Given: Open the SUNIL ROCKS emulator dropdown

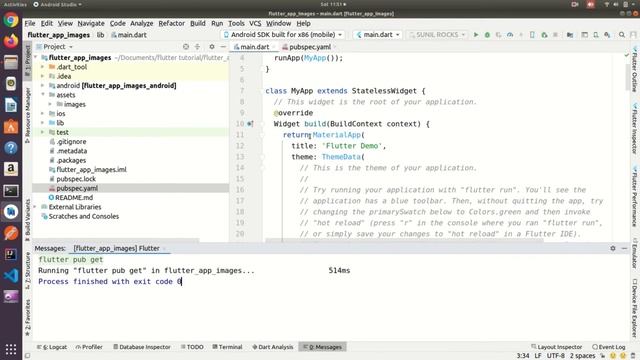Looking at the screenshot, I should pyautogui.click(x=437, y=35).
